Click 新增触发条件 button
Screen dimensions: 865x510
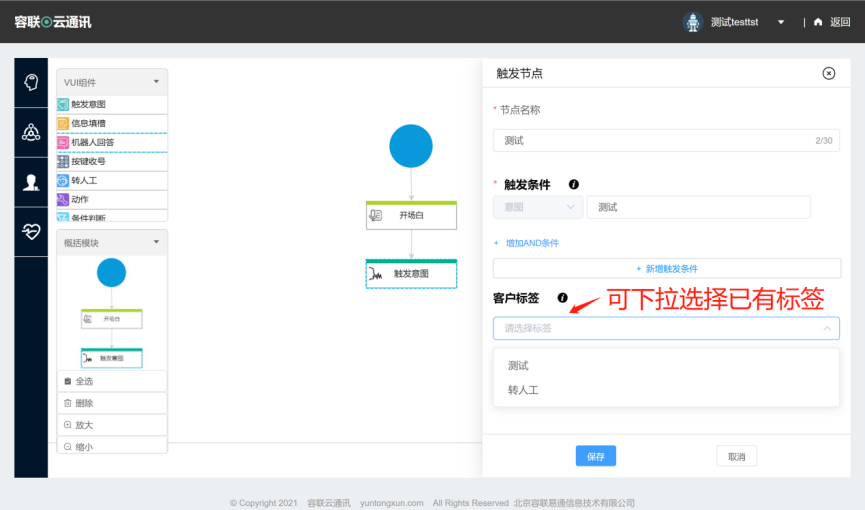tap(667, 269)
